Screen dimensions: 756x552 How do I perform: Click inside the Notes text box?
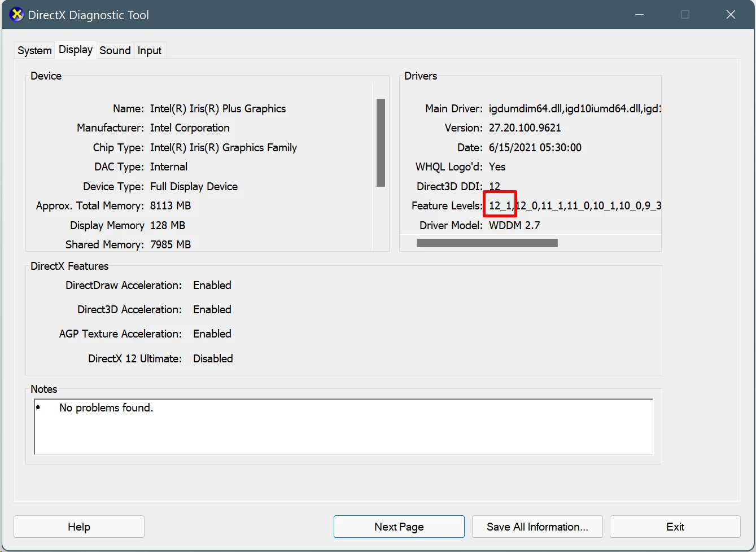click(x=343, y=427)
